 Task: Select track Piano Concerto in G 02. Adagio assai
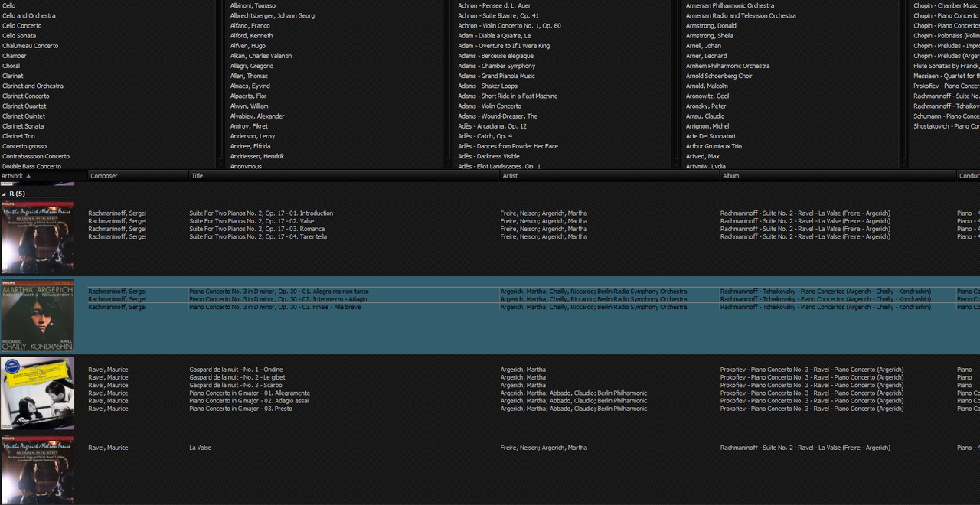coord(249,401)
